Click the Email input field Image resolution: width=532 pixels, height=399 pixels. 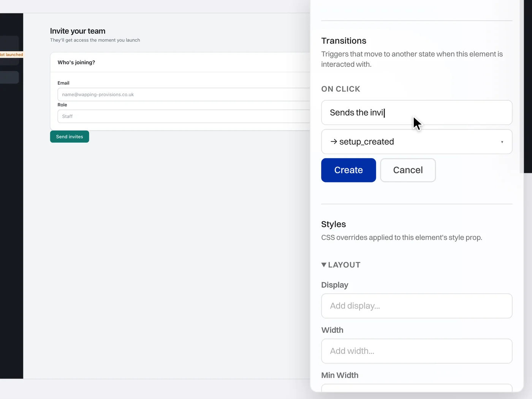[184, 95]
